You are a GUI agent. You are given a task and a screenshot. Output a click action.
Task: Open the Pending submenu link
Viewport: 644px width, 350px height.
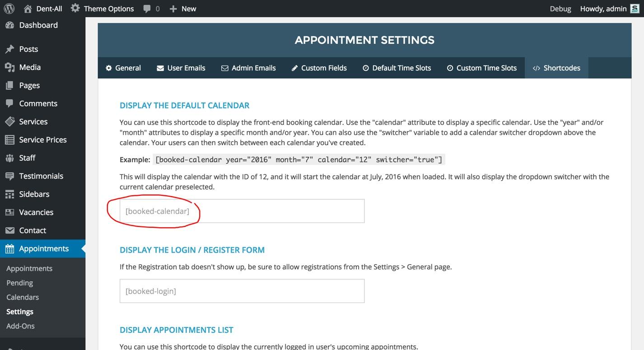[20, 283]
